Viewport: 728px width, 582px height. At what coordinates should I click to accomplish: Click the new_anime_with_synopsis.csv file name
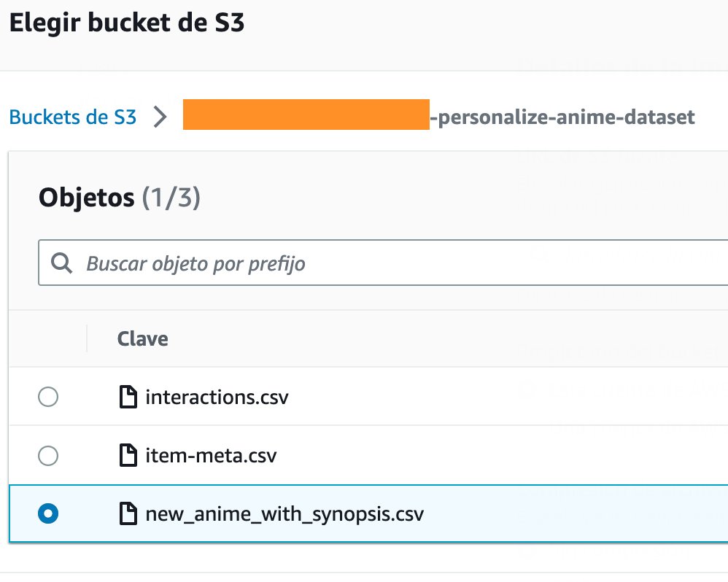pyautogui.click(x=284, y=514)
